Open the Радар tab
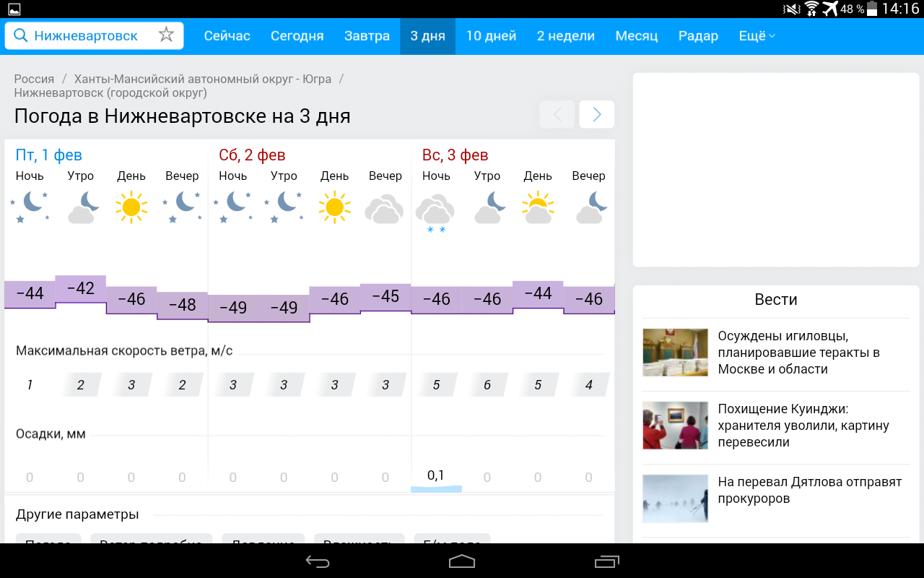The width and height of the screenshot is (924, 578). point(698,36)
